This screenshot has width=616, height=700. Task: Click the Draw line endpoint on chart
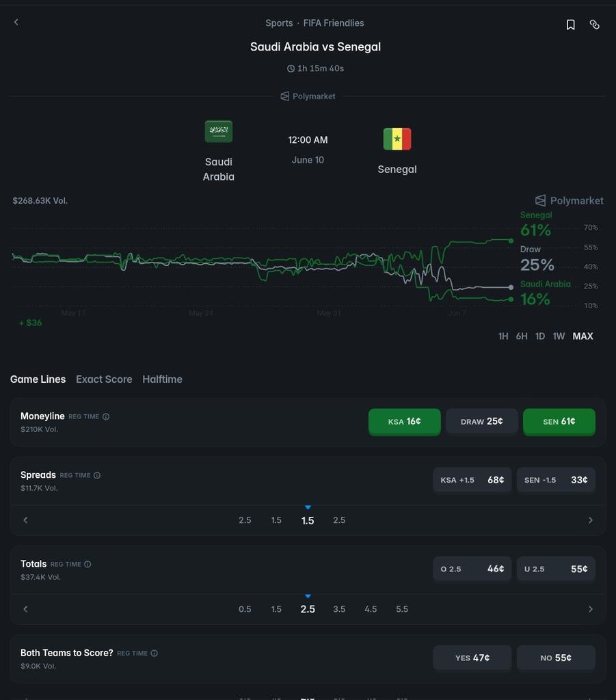pos(511,287)
